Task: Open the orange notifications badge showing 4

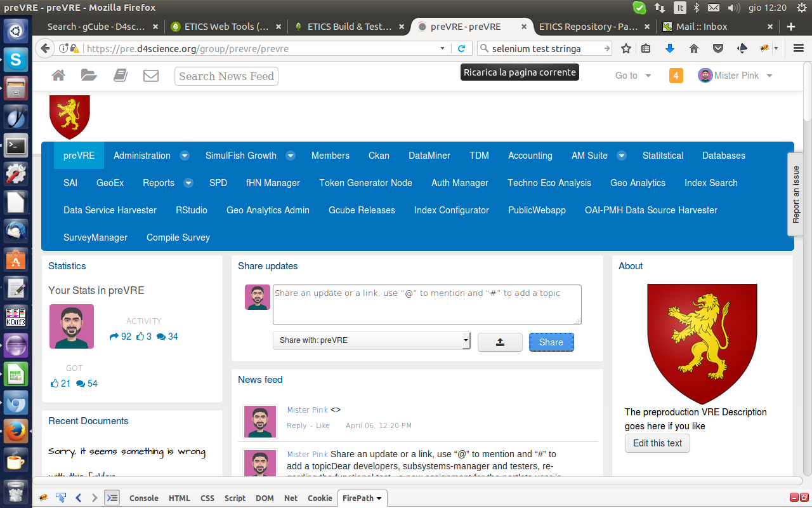Action: click(676, 76)
